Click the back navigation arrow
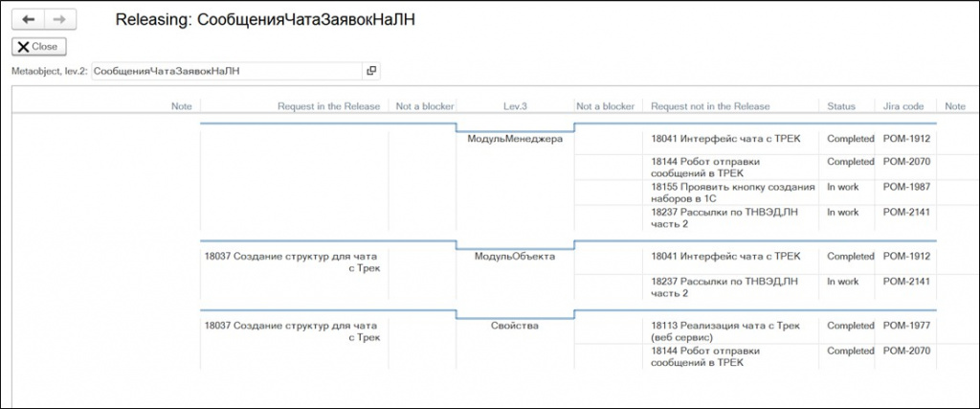This screenshot has width=980, height=409. 28,19
